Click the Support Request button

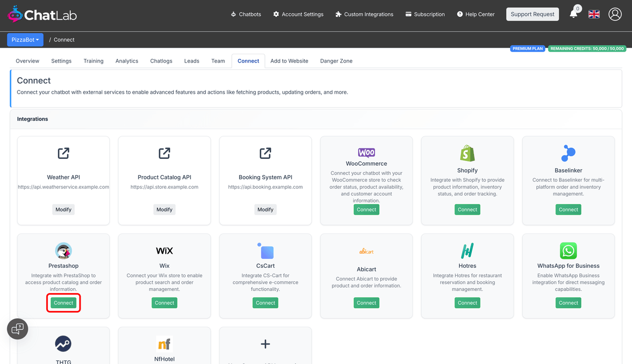tap(532, 14)
